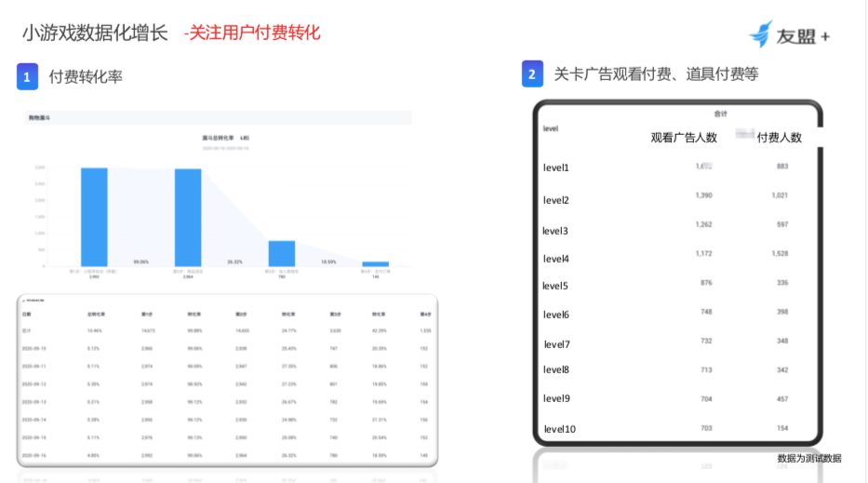
Task: Click the blue number 2 badge
Action: coord(532,74)
